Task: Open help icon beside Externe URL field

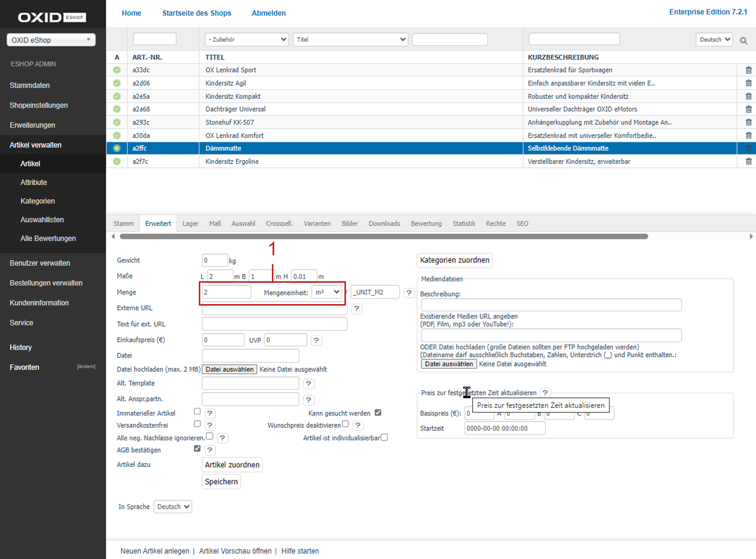Action: pos(356,309)
